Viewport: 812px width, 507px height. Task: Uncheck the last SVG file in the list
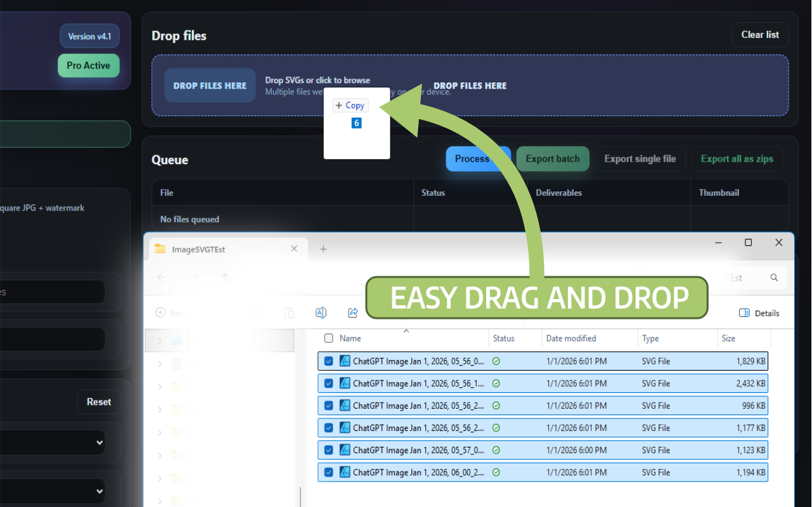coord(328,472)
